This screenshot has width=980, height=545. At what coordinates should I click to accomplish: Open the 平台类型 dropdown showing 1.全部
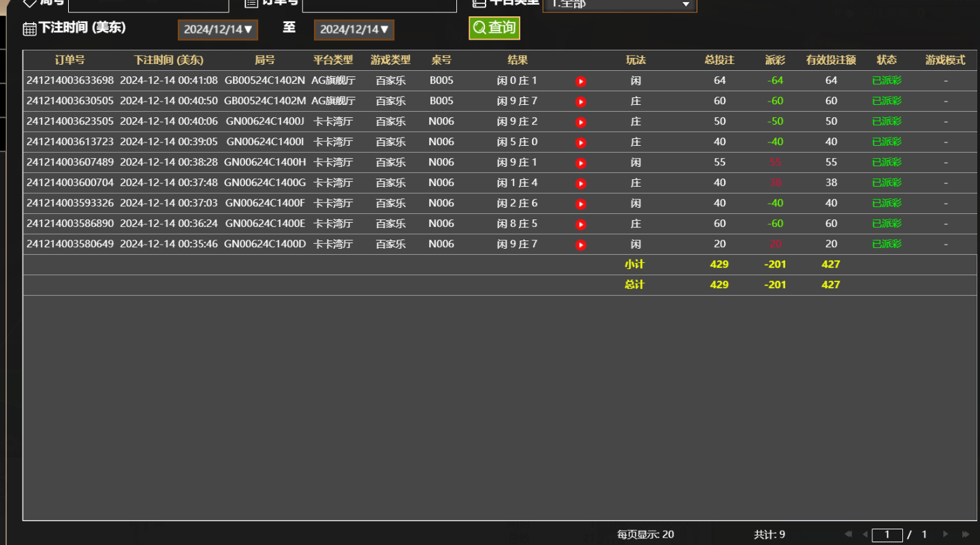pyautogui.click(x=618, y=4)
